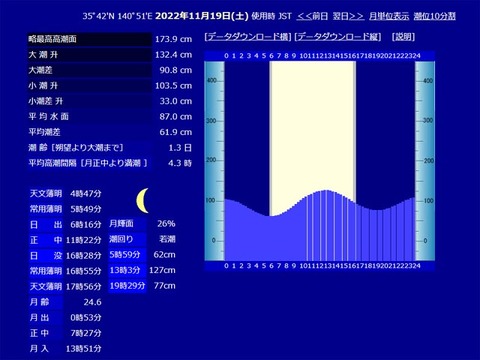Go to previous day link <<前日
The height and width of the screenshot is (360, 480).
pos(312,16)
